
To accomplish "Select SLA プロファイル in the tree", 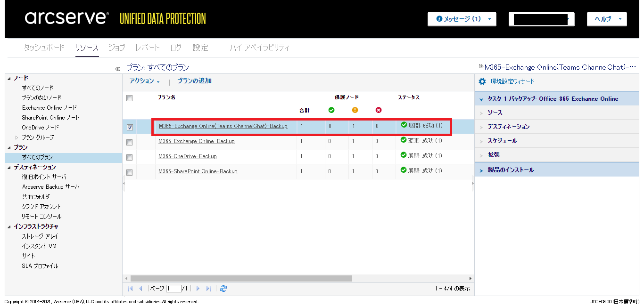I will (40, 266).
